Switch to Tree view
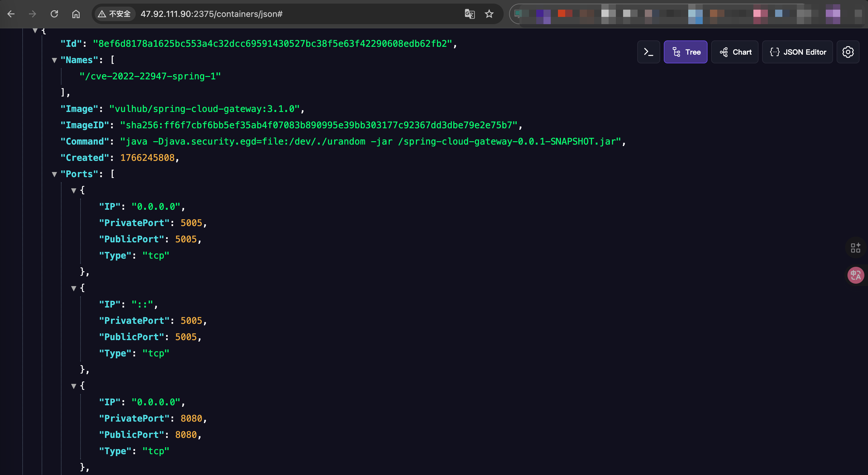Viewport: 868px width, 475px height. [x=685, y=52]
